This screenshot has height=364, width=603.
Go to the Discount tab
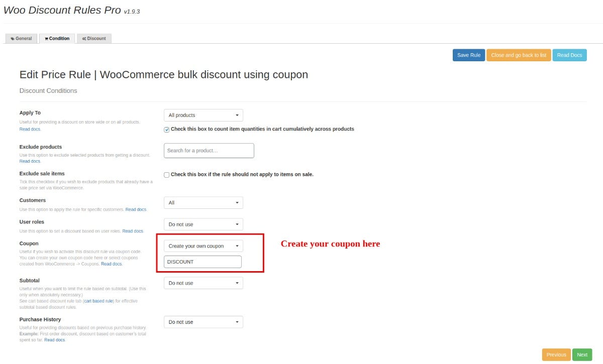[x=94, y=39]
